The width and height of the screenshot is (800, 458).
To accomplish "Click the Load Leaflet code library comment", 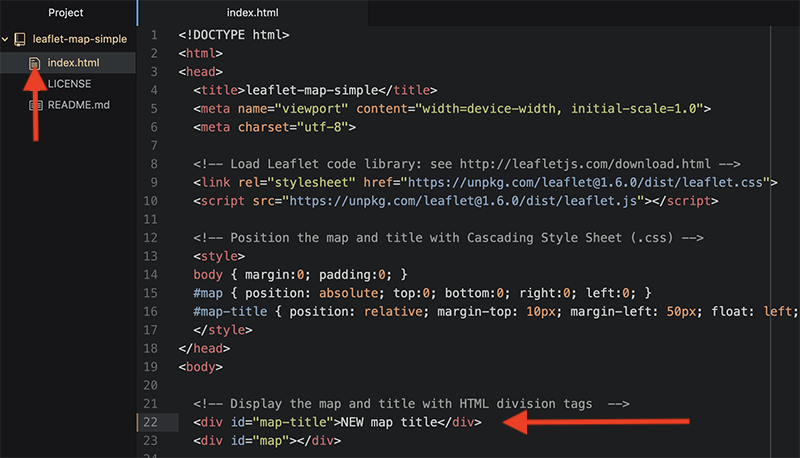I will pos(467,164).
